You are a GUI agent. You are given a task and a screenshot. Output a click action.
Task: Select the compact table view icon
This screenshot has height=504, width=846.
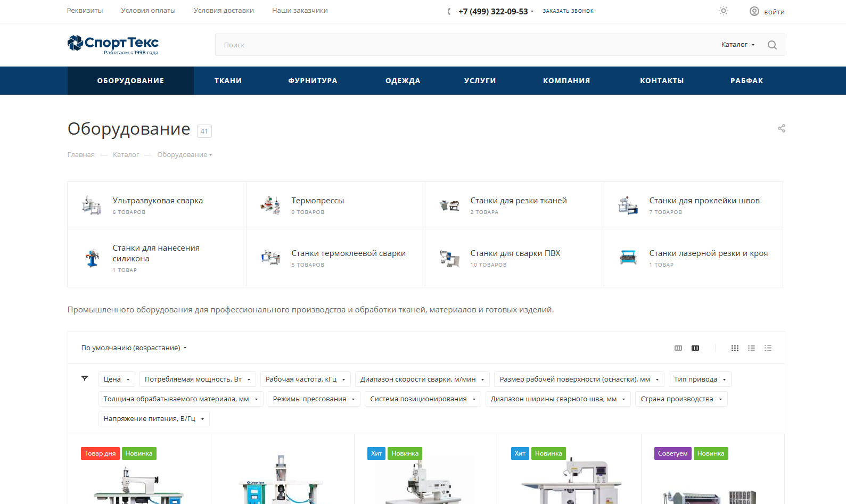[768, 348]
